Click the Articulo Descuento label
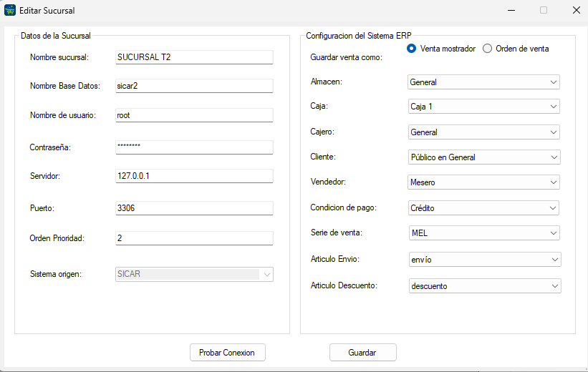The image size is (588, 372). click(x=344, y=285)
